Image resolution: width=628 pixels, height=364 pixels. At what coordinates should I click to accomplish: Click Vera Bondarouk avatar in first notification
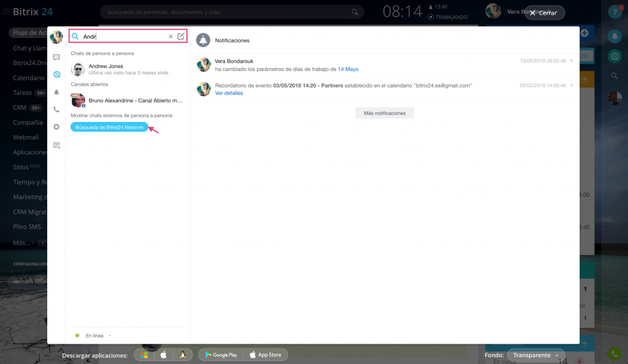204,64
